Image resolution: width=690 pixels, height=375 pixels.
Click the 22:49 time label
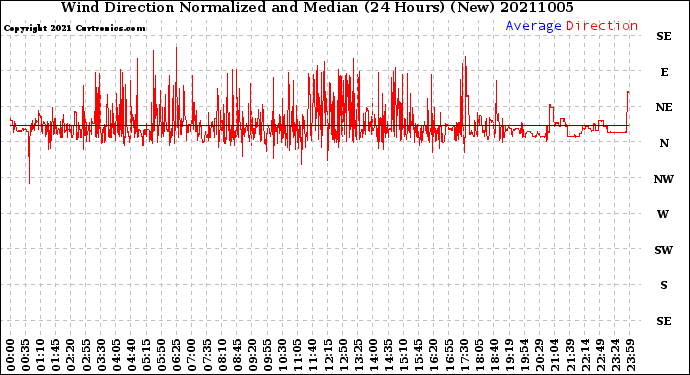coord(600,355)
